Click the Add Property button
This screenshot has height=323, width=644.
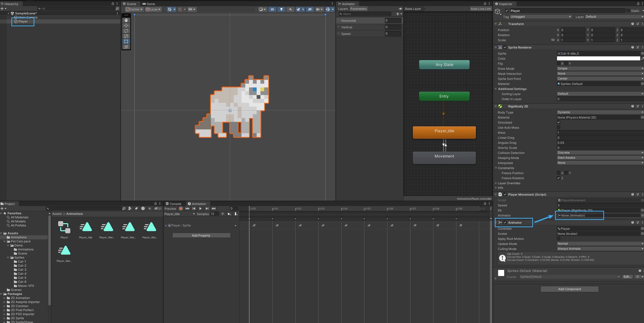pyautogui.click(x=201, y=236)
